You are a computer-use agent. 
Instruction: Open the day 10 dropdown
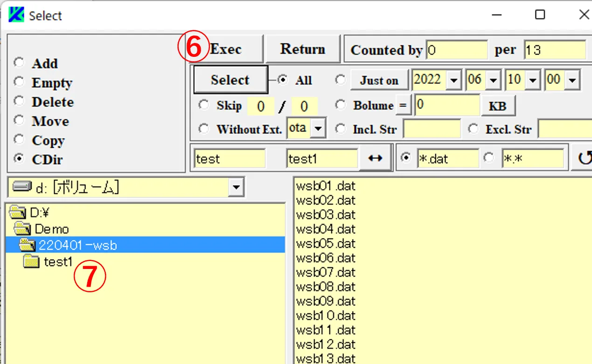(x=534, y=81)
